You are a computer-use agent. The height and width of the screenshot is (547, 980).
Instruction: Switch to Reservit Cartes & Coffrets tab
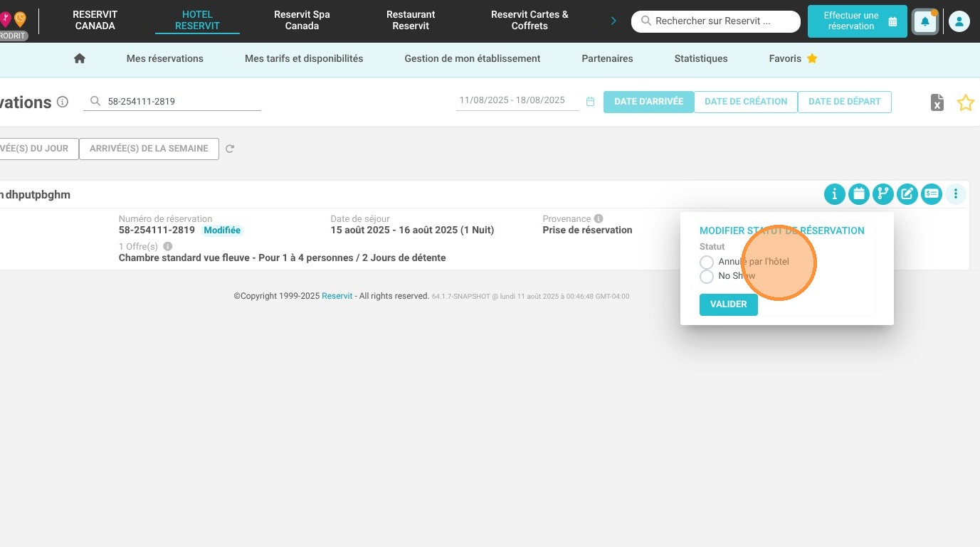[x=529, y=20]
